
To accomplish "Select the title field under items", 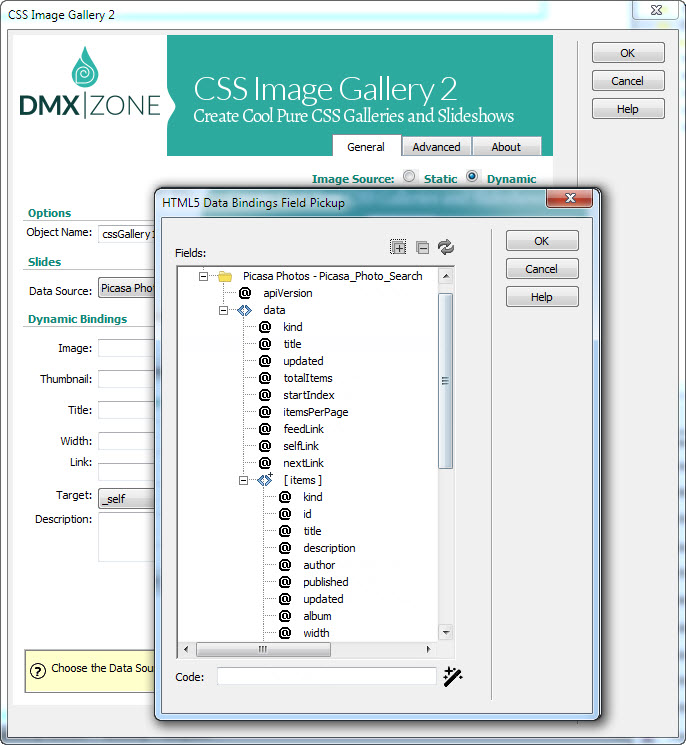I will tap(313, 531).
